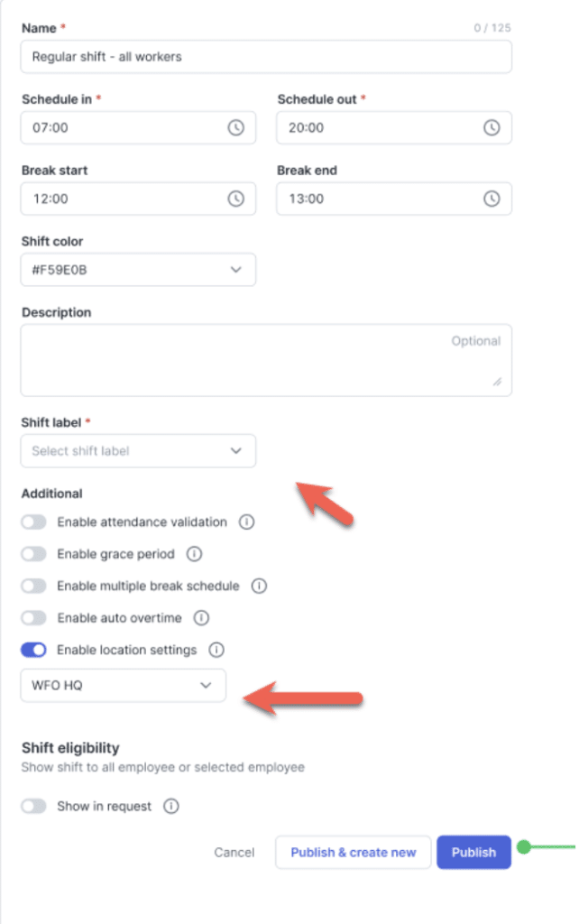The height and width of the screenshot is (924, 579).
Task: Click the clock icon in Break start field
Action: (235, 199)
